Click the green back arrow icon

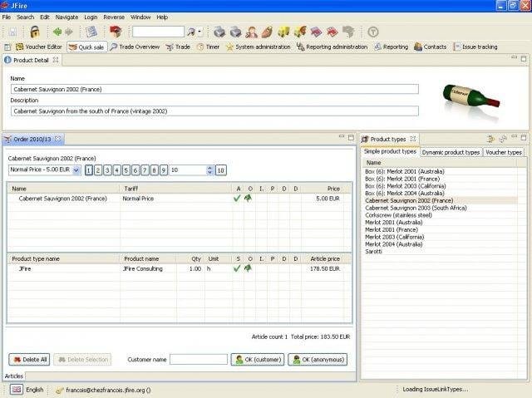(57, 32)
